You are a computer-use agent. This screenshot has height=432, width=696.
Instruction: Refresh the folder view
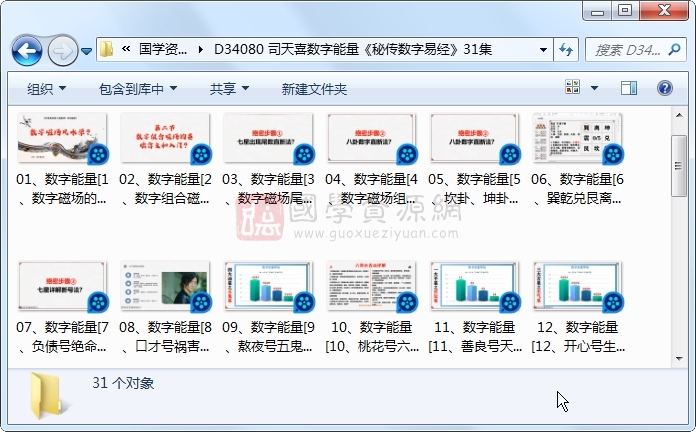(566, 50)
